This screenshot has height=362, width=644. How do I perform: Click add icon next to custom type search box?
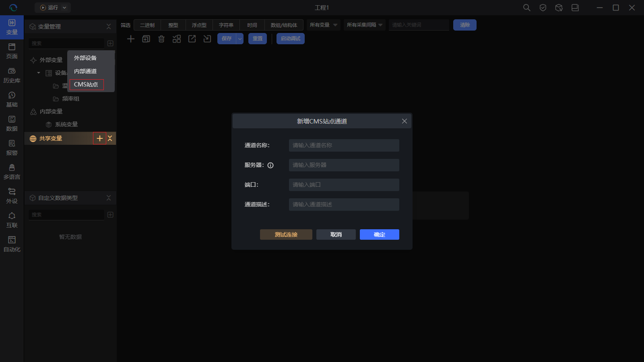110,215
